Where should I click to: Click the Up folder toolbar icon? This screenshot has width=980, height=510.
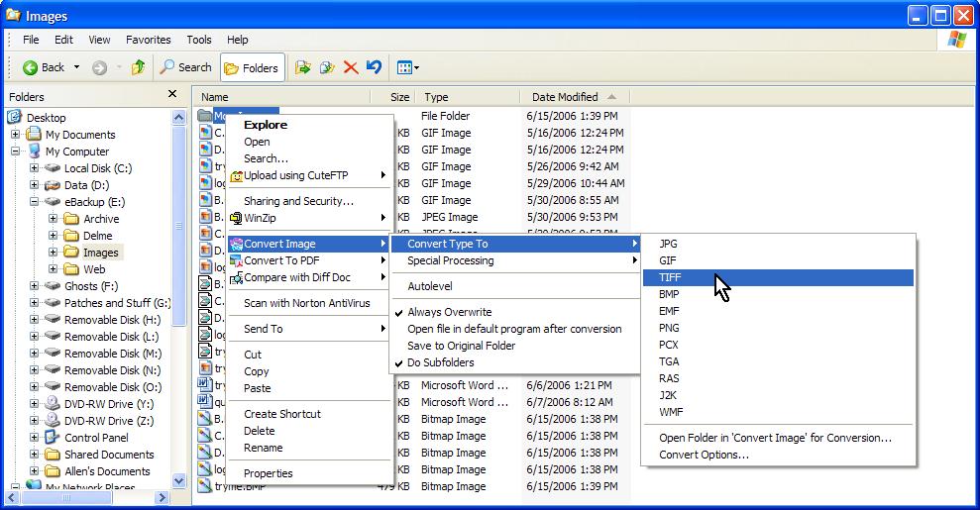(138, 66)
